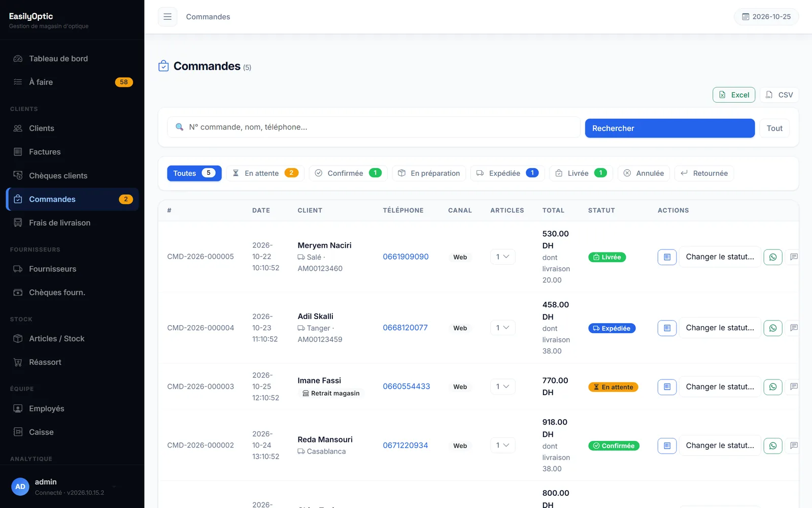Expand articles dropdown for CMD-2026-000005

[x=502, y=257]
